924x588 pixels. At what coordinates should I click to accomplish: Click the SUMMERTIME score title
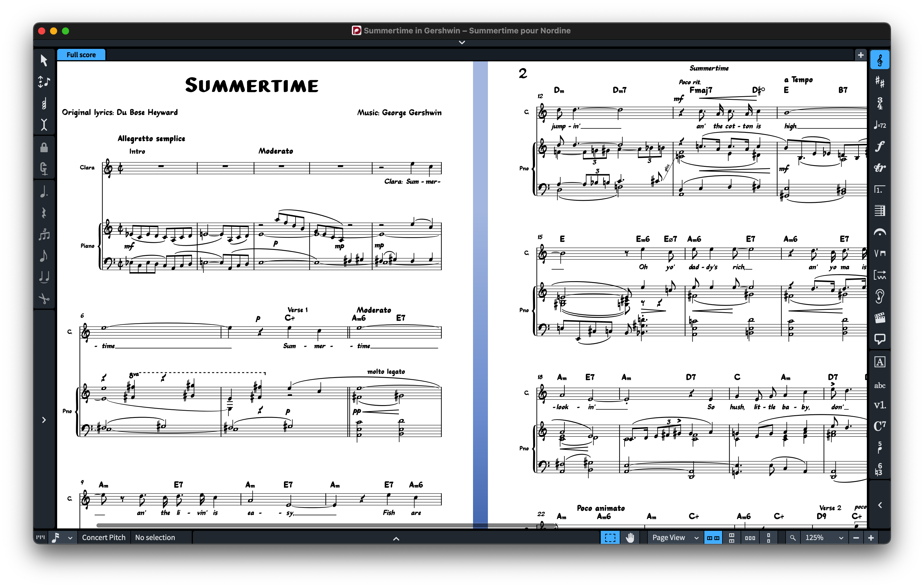point(252,85)
